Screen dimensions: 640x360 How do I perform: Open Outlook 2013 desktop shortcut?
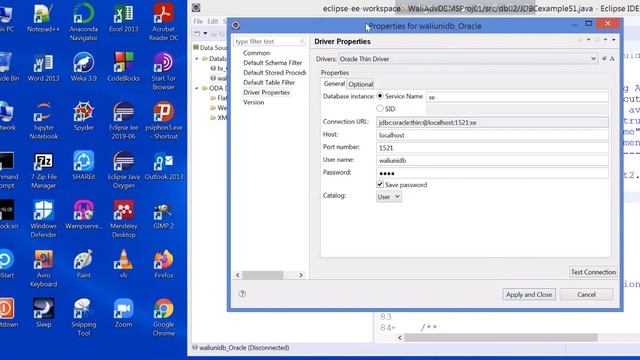(x=163, y=166)
